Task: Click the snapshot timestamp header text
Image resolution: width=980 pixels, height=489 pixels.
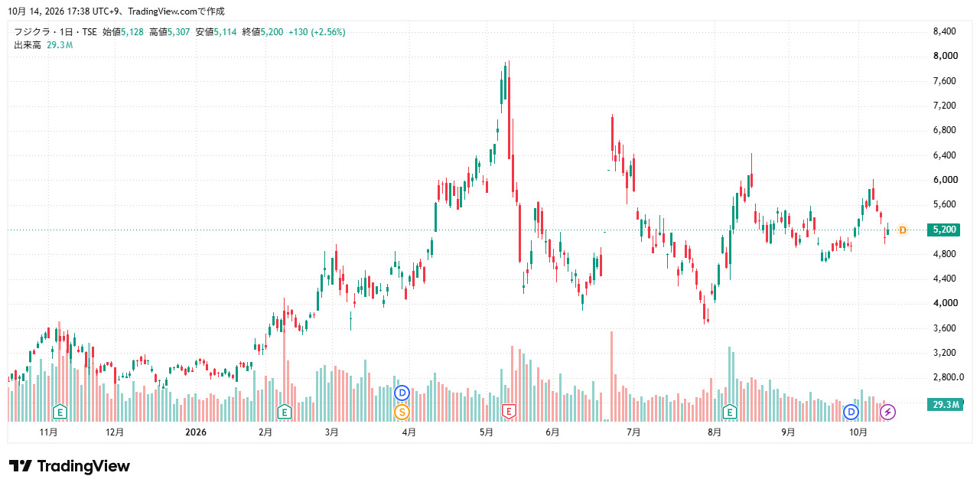Action: tap(116, 11)
